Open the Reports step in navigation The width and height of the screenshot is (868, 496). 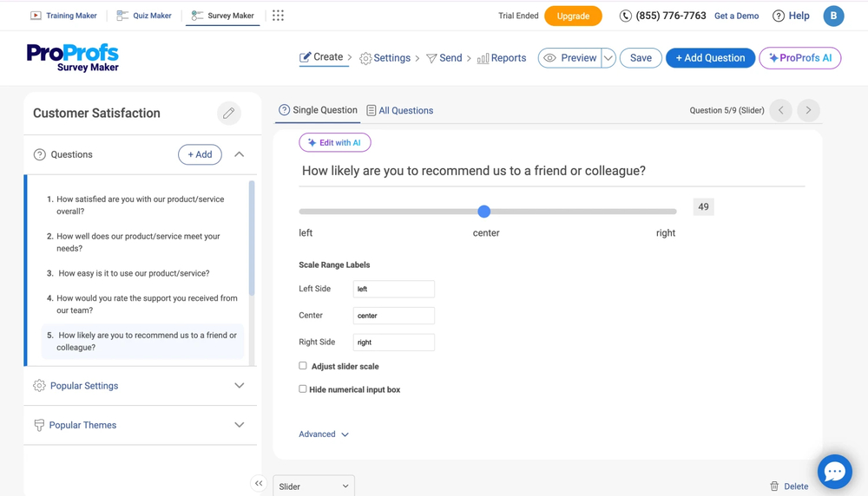click(x=502, y=58)
